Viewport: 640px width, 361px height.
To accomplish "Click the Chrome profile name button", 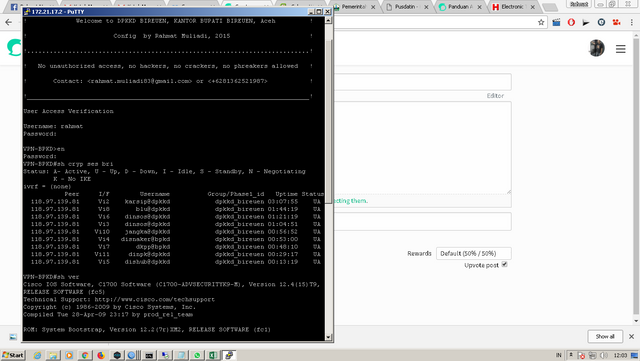I will point(579,4).
